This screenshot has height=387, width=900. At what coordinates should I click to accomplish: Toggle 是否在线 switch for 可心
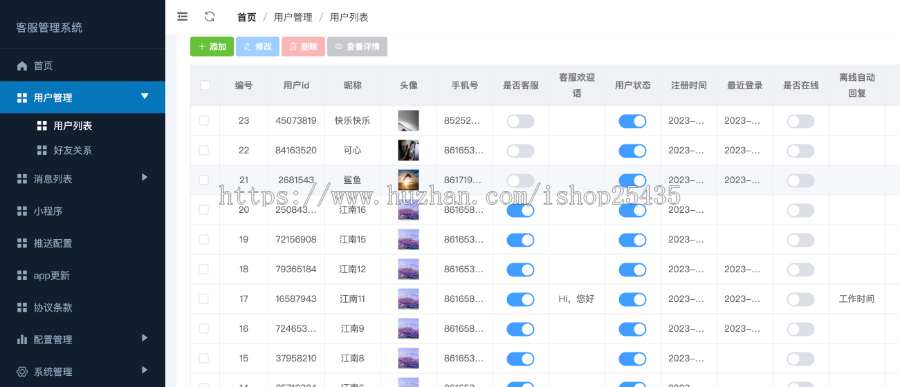point(801,151)
